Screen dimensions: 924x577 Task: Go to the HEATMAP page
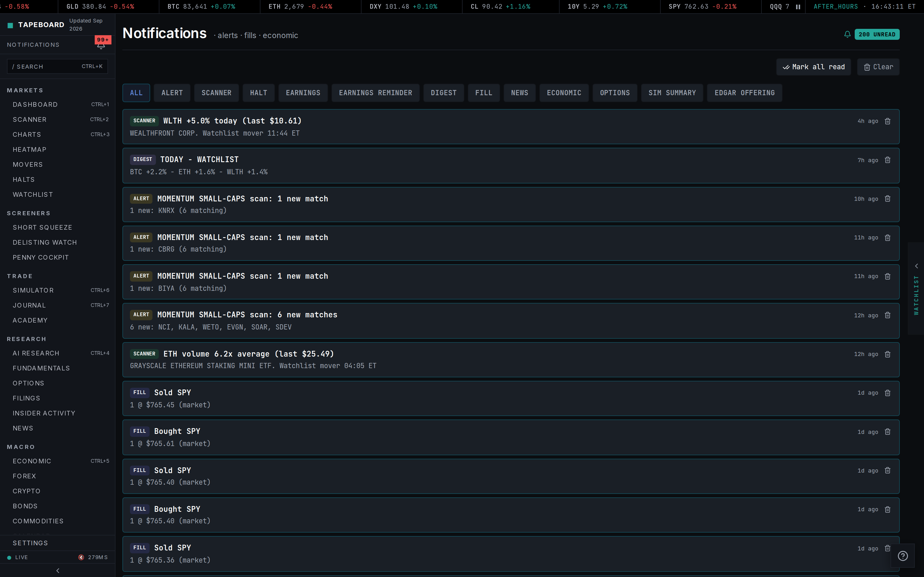tap(29, 150)
